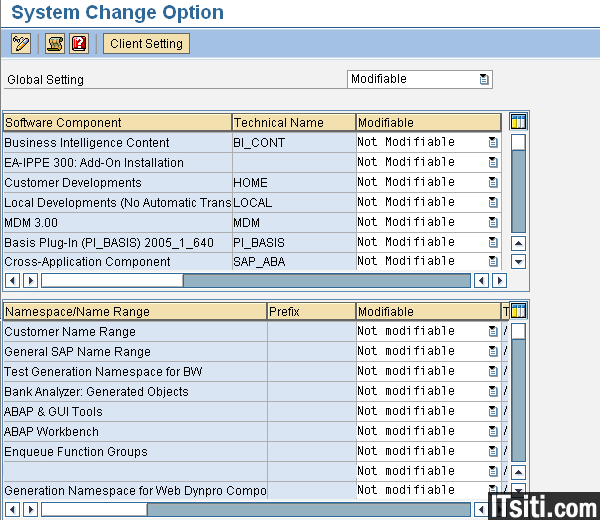Click right-end scroll-left arrow under Software Component table
The image size is (600, 520).
(x=481, y=280)
